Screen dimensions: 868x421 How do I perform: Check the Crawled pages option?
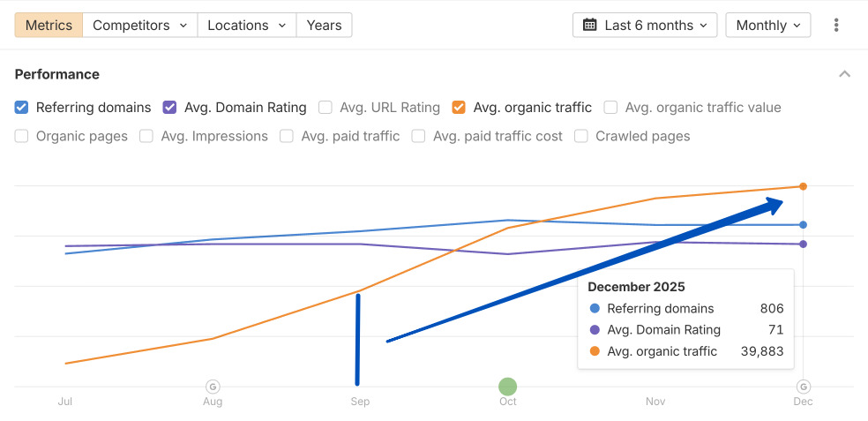click(x=581, y=136)
